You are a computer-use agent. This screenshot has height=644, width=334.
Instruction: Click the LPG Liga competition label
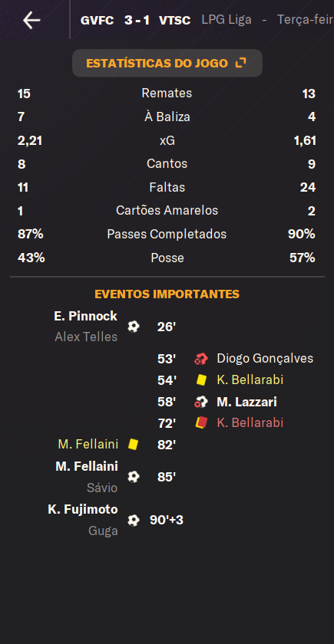click(x=227, y=20)
